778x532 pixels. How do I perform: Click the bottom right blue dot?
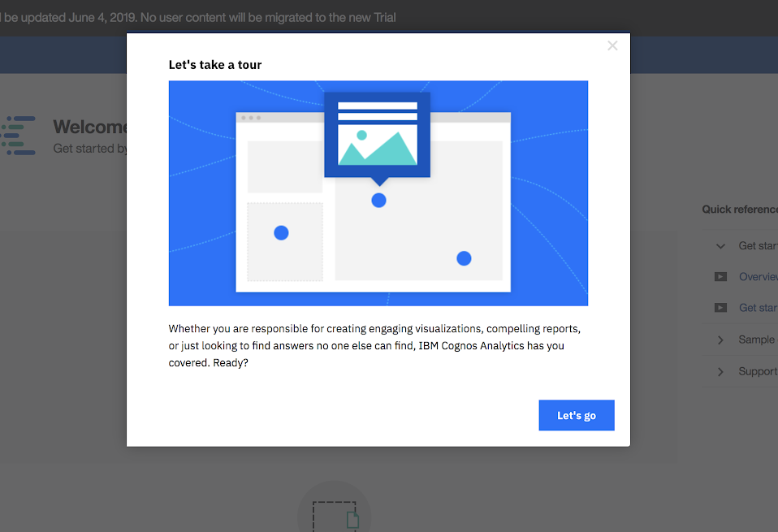point(464,258)
